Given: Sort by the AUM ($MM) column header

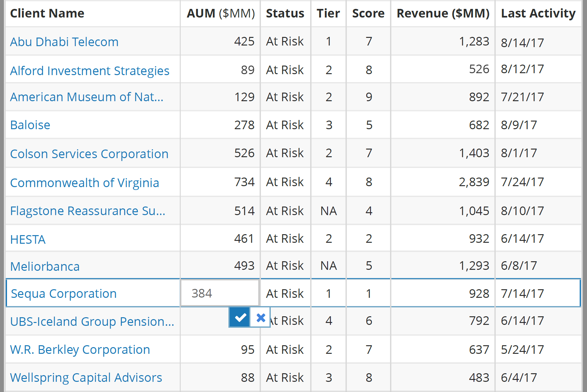Looking at the screenshot, I should pyautogui.click(x=221, y=13).
